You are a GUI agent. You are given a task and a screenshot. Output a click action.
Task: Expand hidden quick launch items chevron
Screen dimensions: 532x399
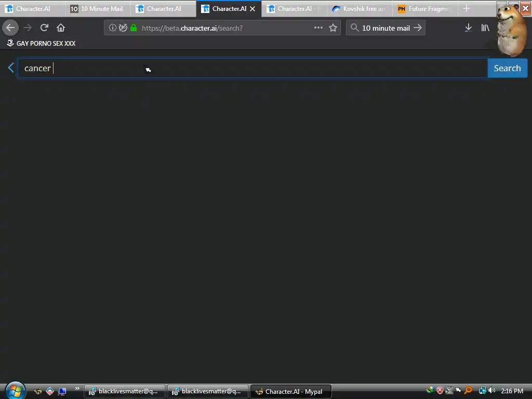77,389
